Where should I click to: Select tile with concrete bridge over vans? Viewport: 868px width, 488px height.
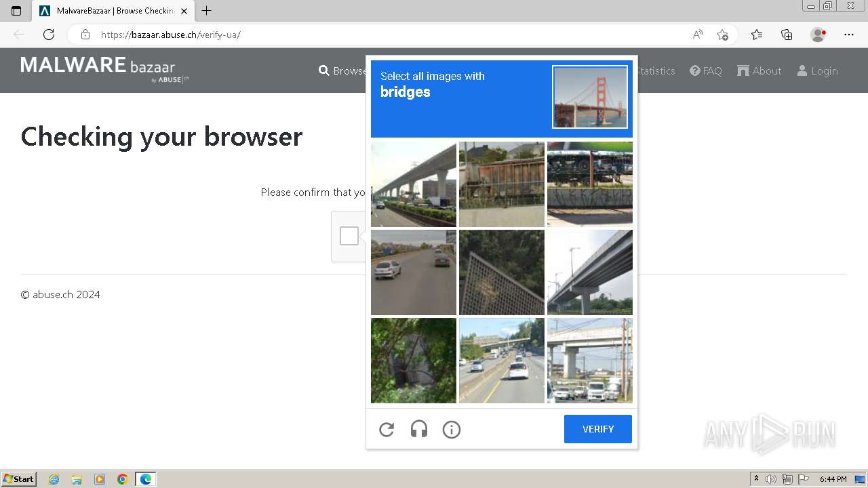pos(590,361)
